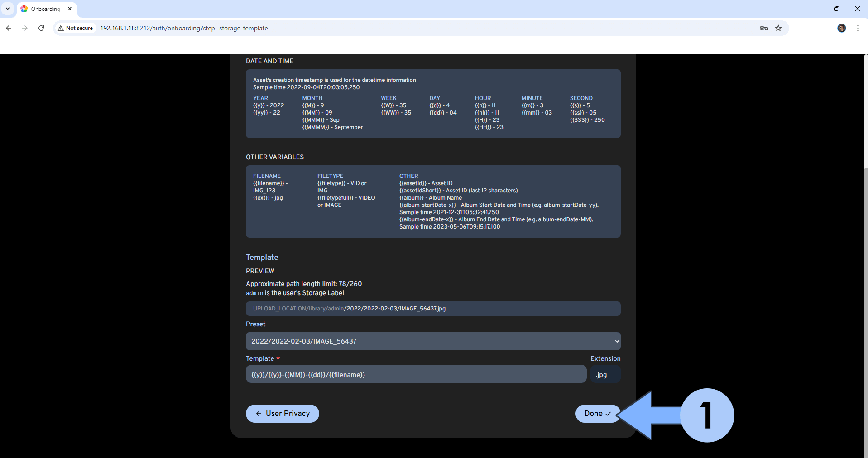868x458 pixels.
Task: Click the browser back arrow
Action: [x=9, y=28]
